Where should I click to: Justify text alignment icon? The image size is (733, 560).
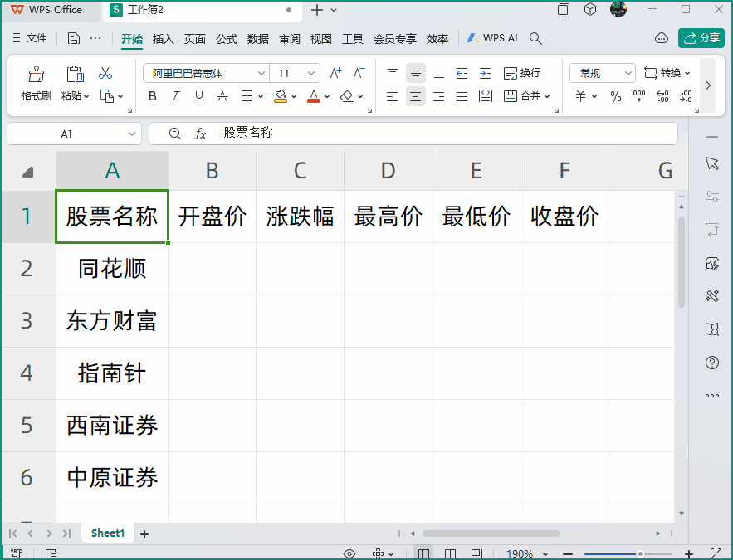tap(462, 97)
